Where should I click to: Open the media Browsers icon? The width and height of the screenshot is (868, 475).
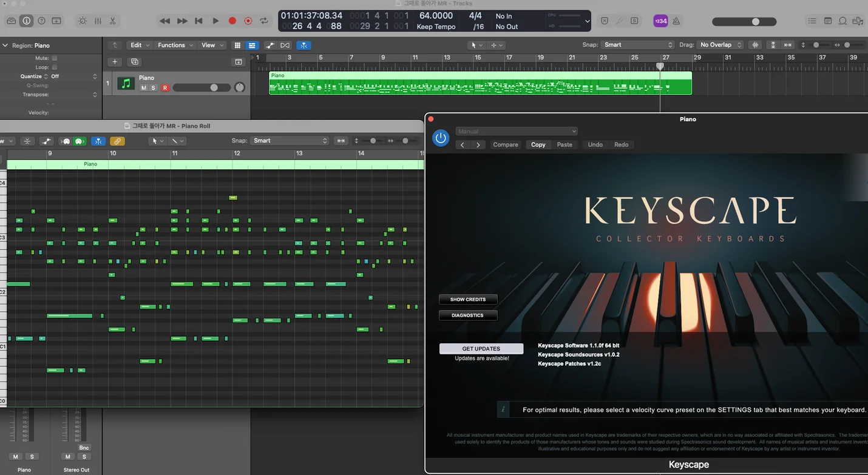tap(858, 21)
